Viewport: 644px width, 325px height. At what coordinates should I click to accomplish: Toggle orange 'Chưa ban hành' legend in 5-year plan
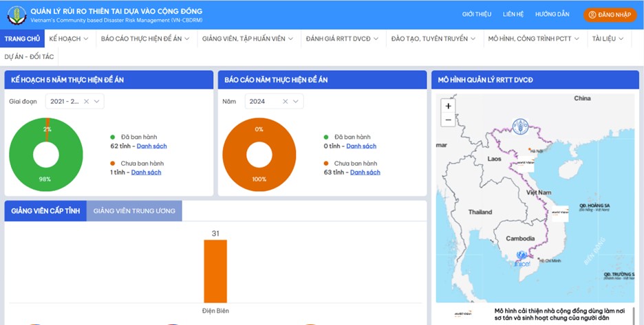(113, 164)
